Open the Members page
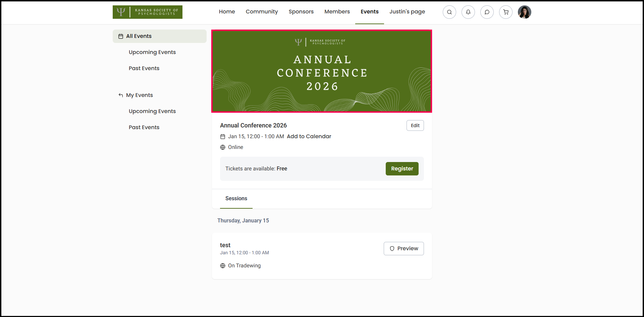Screen dimensions: 644x317 coord(337,12)
